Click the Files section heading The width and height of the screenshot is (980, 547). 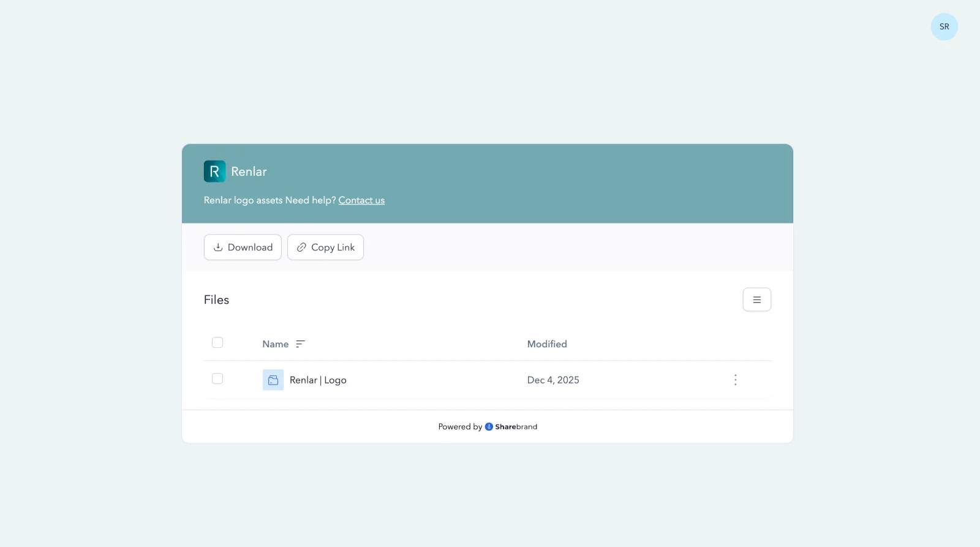216,300
